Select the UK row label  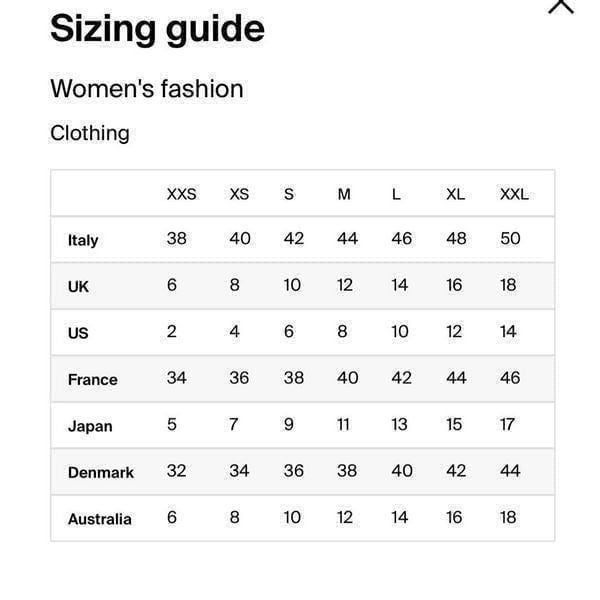pos(78,287)
